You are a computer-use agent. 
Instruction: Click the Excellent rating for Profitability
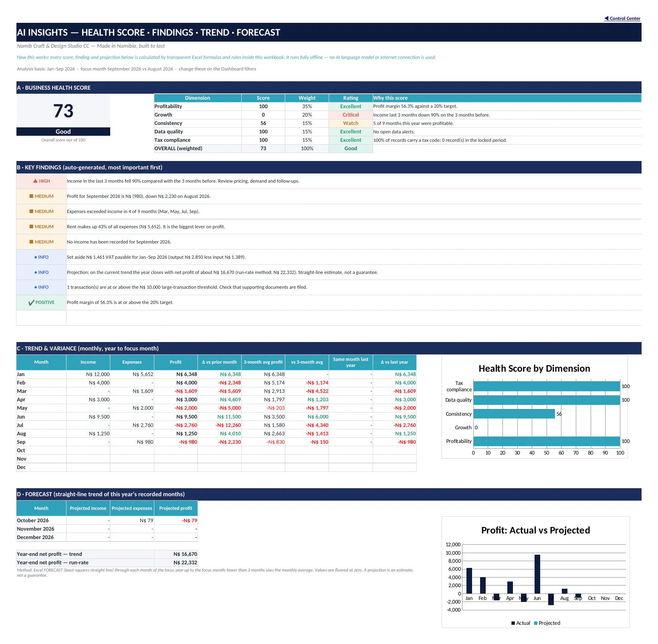point(351,107)
